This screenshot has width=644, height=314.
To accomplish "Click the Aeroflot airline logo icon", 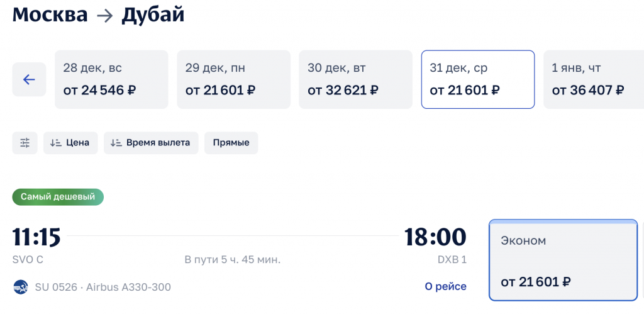I will (x=20, y=287).
